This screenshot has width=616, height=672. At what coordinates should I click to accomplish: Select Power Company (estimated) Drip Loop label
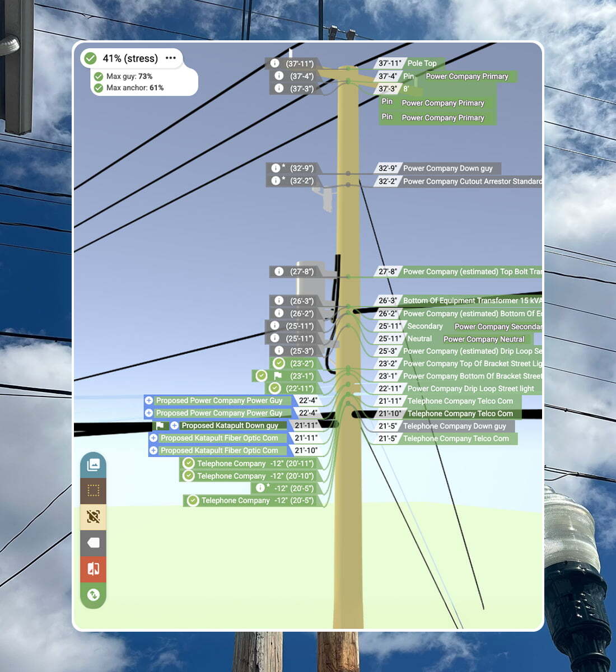click(x=473, y=351)
